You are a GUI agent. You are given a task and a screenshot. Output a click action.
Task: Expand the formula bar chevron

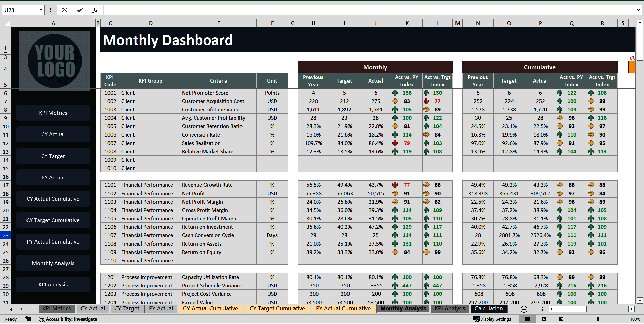(638, 10)
